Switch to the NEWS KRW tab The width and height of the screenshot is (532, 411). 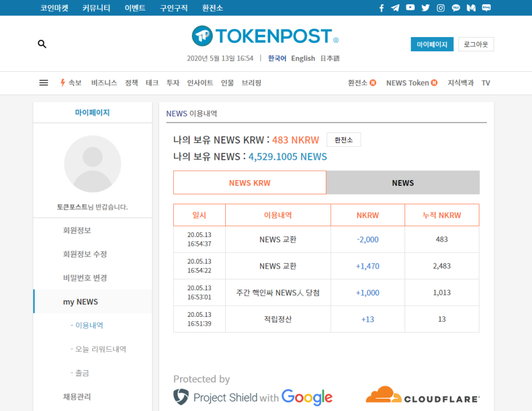[x=250, y=183]
